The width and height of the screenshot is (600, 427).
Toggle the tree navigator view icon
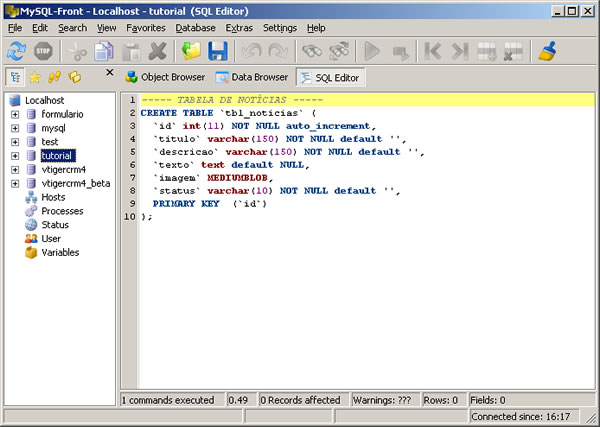(15, 77)
